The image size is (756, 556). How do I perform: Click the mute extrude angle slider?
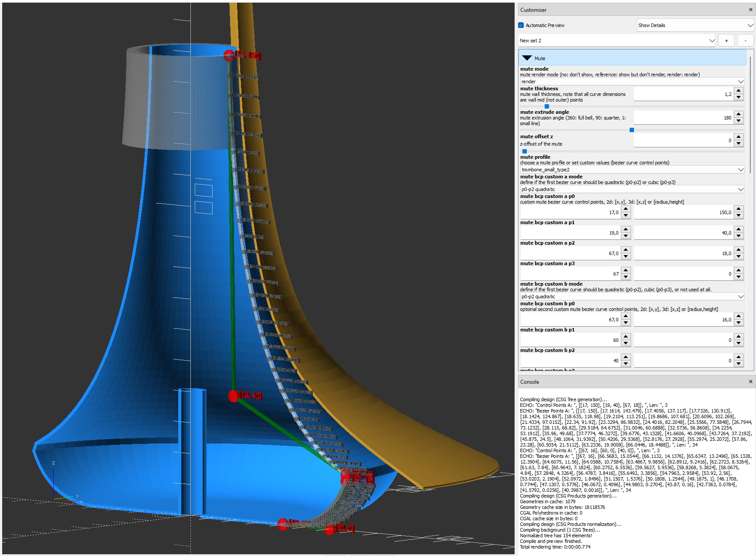point(631,130)
